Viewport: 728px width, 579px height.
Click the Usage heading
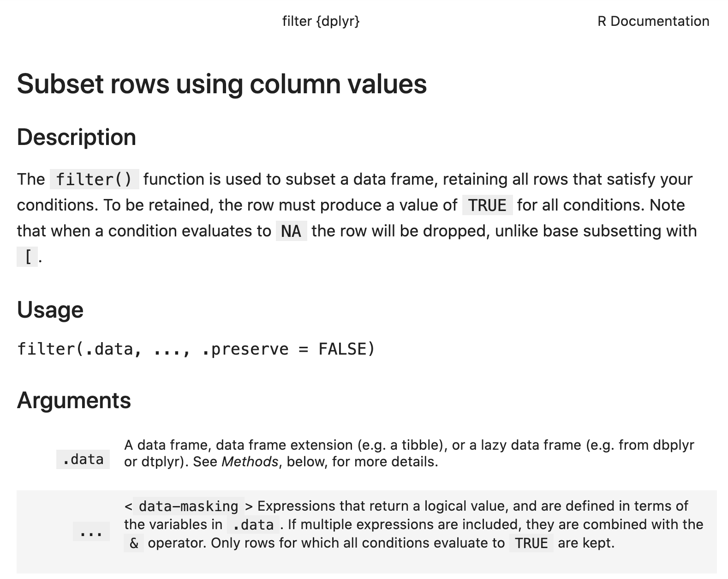pos(50,310)
